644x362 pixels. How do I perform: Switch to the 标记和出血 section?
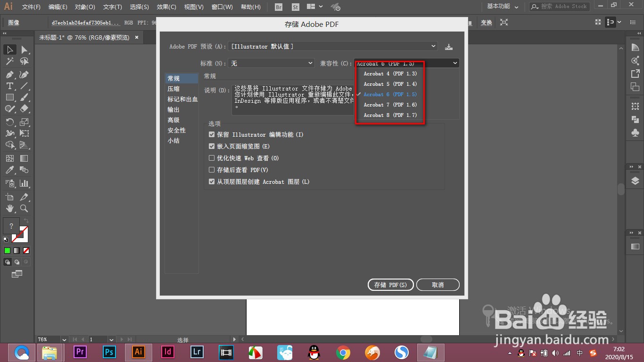click(182, 99)
